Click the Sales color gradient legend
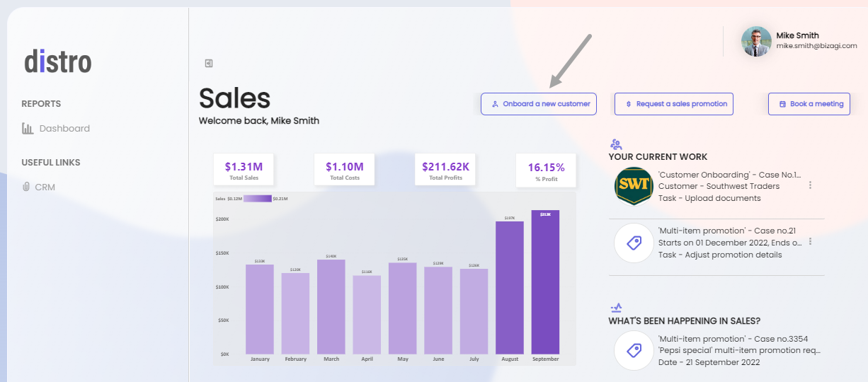 [x=257, y=199]
